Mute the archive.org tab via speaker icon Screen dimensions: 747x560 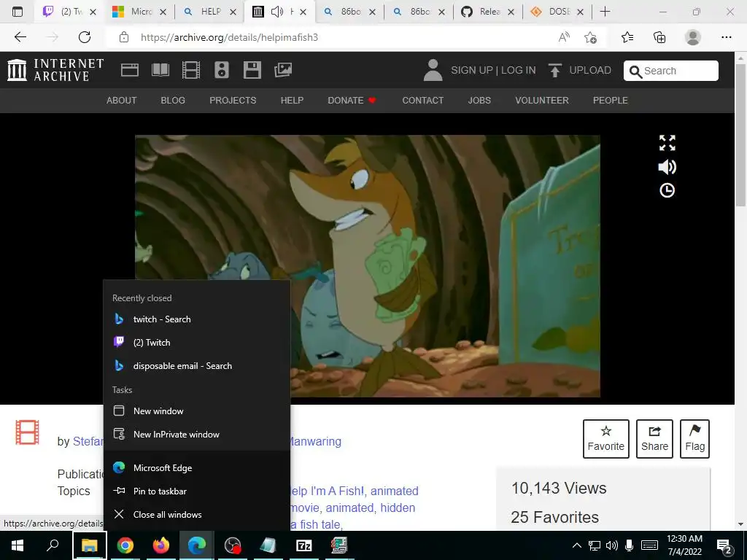pyautogui.click(x=276, y=12)
